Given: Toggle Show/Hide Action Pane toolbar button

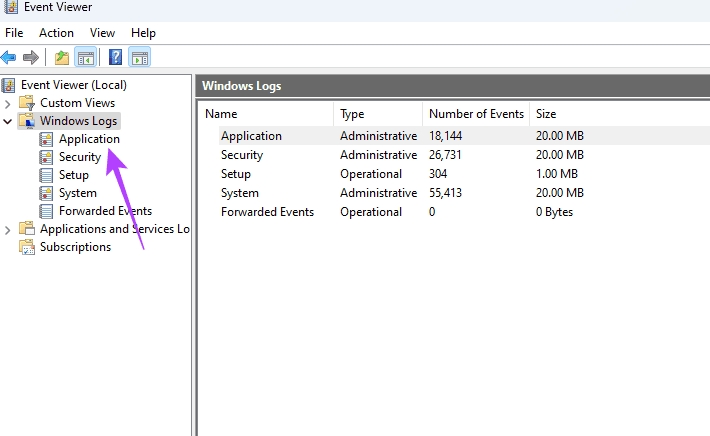Looking at the screenshot, I should pos(140,57).
